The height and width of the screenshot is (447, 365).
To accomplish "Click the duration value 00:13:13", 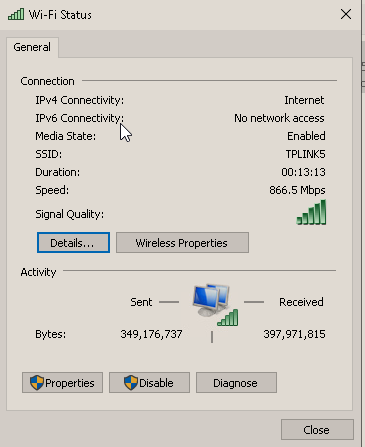I will point(303,172).
